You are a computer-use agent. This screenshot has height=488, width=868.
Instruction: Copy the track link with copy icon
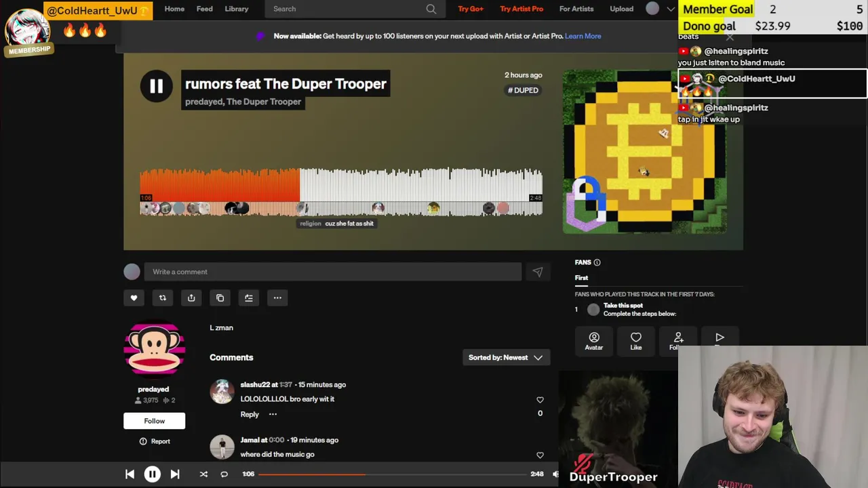coord(220,298)
